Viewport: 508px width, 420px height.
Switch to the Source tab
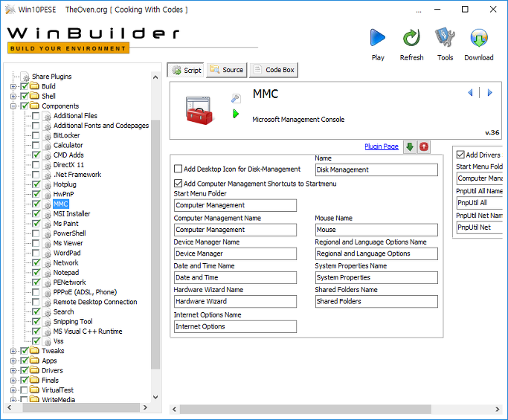(227, 70)
